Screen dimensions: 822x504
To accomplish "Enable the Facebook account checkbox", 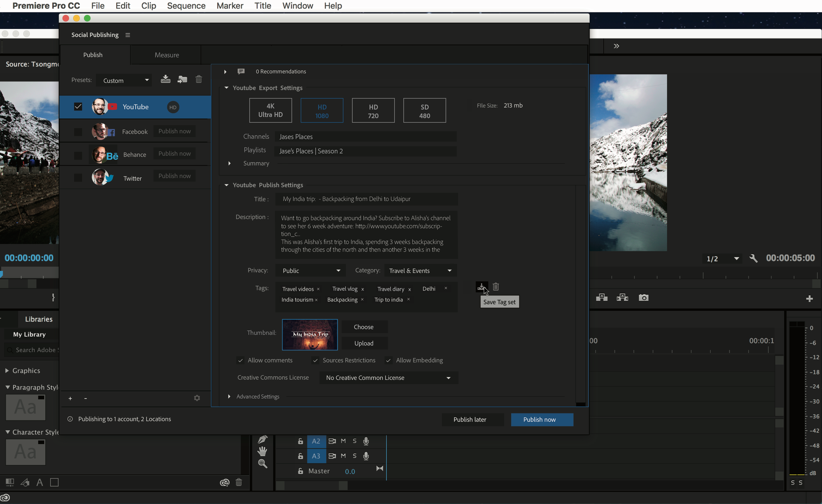I will click(78, 132).
